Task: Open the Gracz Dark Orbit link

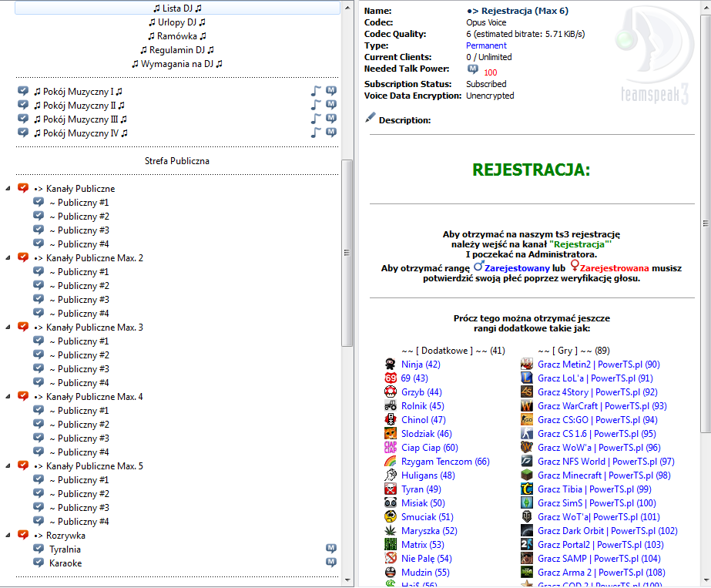Action: (x=608, y=531)
